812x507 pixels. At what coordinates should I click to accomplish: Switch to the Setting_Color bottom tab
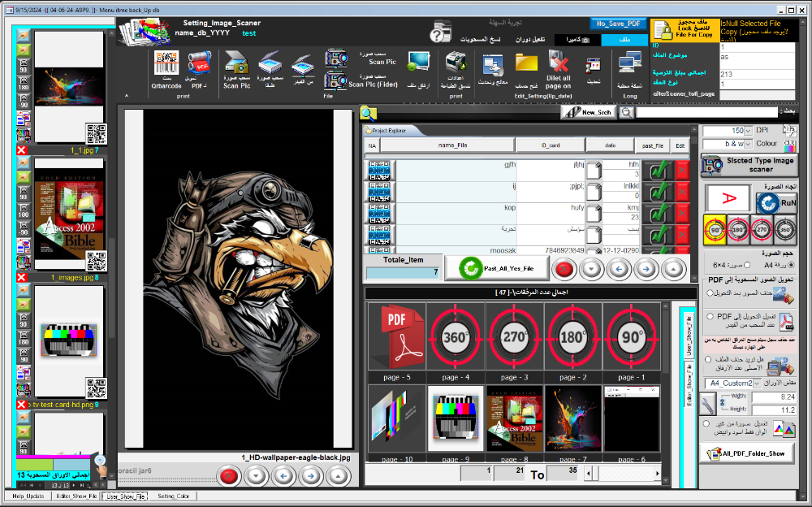(x=173, y=496)
